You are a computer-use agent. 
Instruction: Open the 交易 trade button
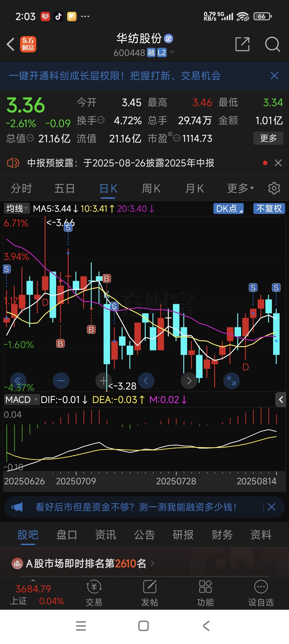click(94, 593)
